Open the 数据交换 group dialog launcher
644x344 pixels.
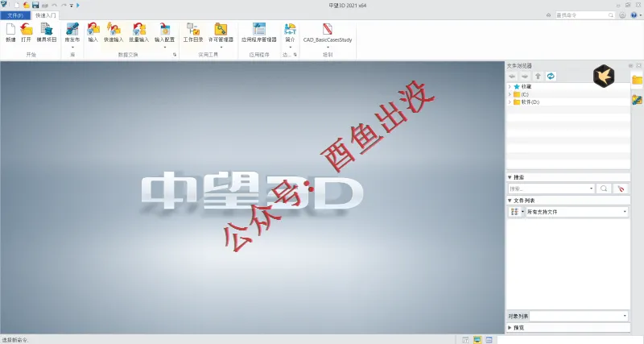175,55
